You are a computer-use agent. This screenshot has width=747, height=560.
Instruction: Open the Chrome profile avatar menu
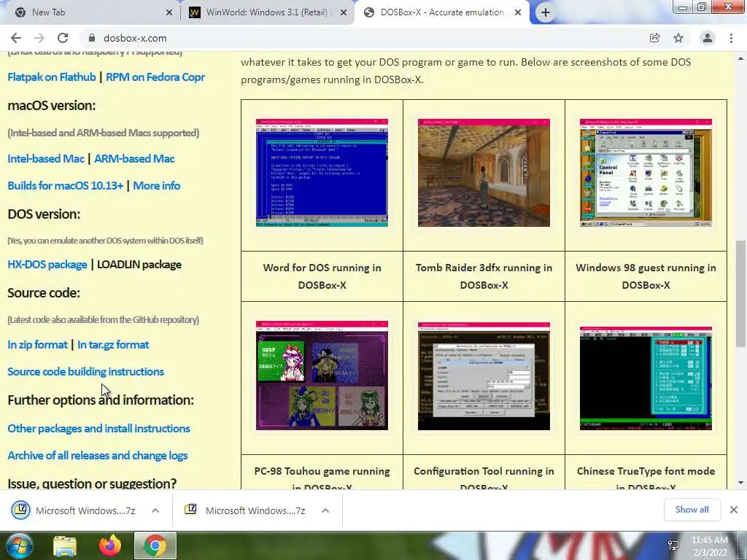tap(707, 38)
